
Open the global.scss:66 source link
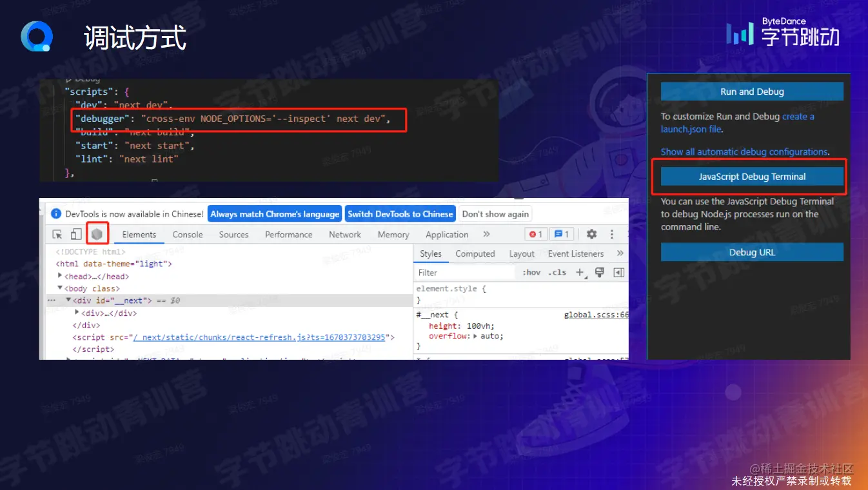pyautogui.click(x=596, y=315)
